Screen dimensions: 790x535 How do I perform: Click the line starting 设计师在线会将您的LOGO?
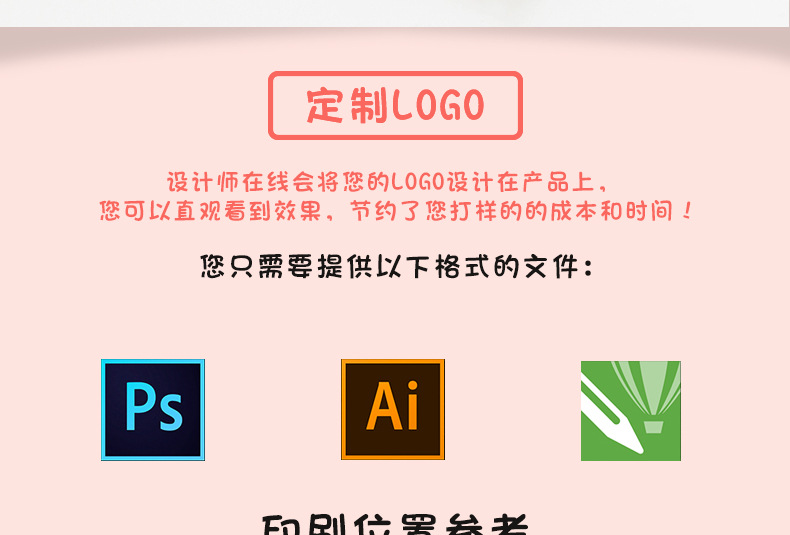388,182
